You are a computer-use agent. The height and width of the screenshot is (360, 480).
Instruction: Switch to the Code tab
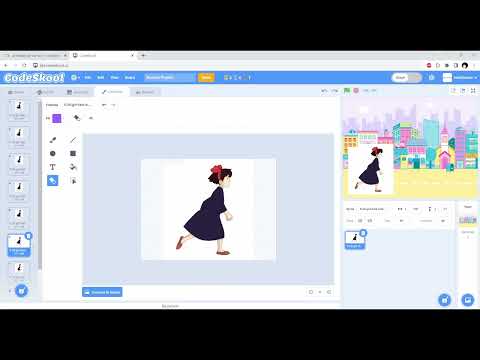[x=16, y=92]
